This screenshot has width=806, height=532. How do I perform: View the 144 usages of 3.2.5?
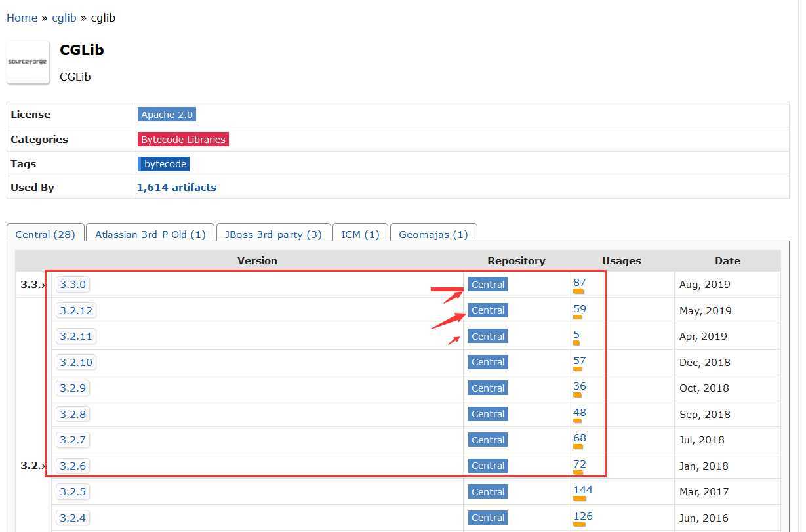coord(582,490)
